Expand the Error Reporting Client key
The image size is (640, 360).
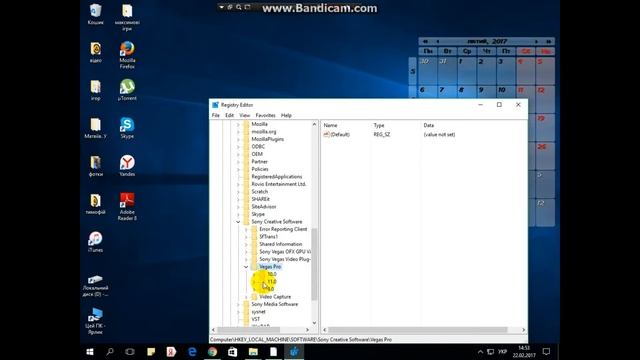pos(246,229)
